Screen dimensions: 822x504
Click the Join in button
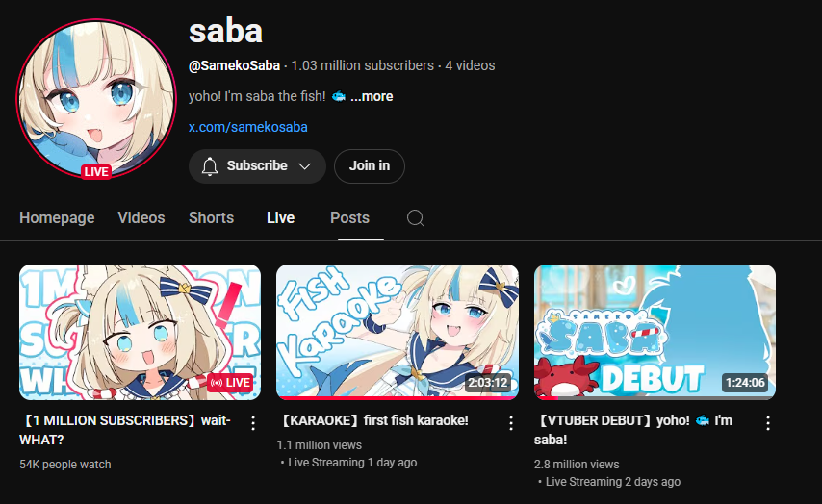click(370, 166)
